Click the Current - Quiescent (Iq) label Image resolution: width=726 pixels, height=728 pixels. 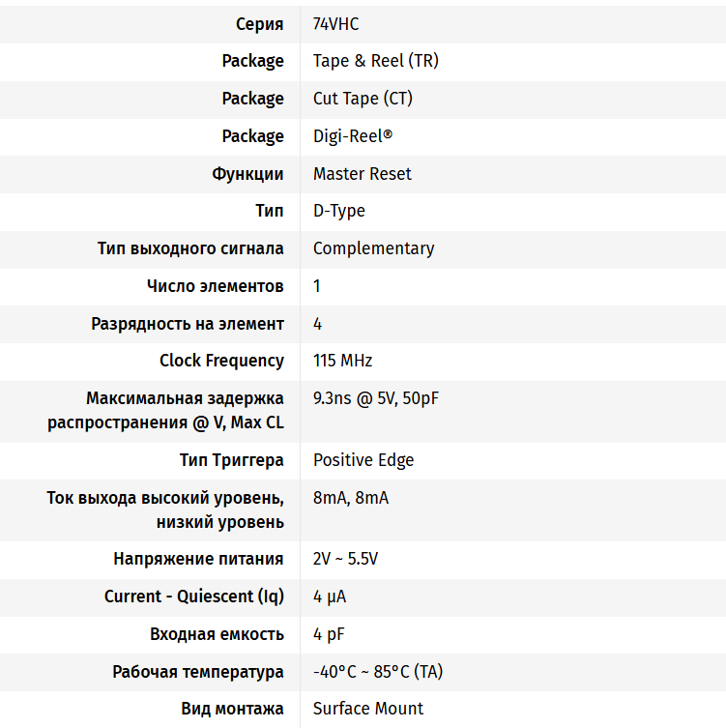click(193, 597)
